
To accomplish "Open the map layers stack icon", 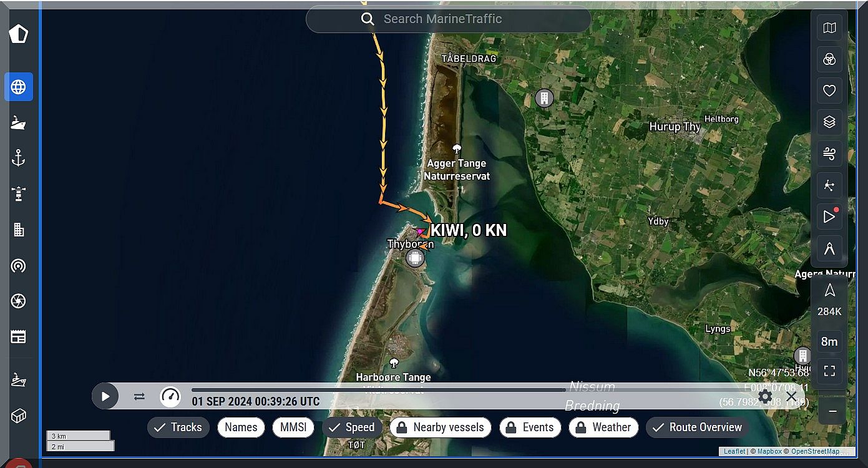I will tap(829, 122).
